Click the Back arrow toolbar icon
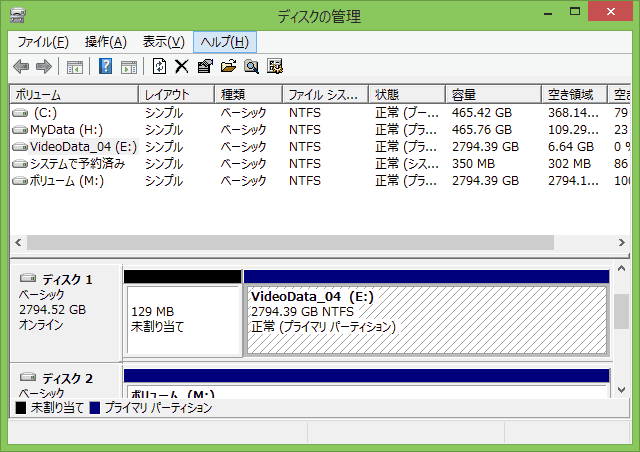Image resolution: width=640 pixels, height=452 pixels. click(x=21, y=67)
